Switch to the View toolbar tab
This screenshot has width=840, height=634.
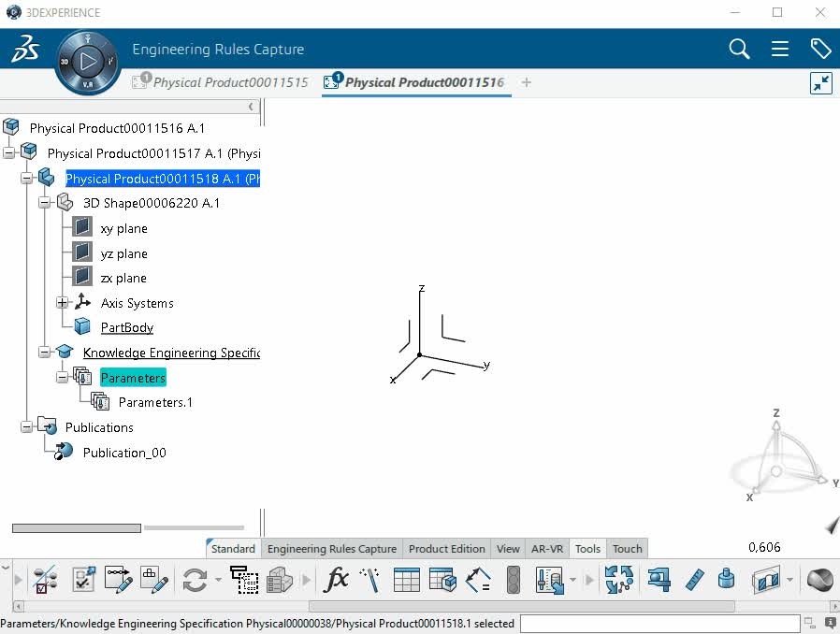[508, 549]
